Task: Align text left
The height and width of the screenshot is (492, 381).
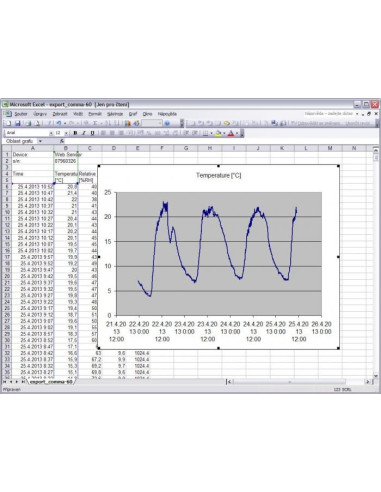Action: pyautogui.click(x=103, y=133)
